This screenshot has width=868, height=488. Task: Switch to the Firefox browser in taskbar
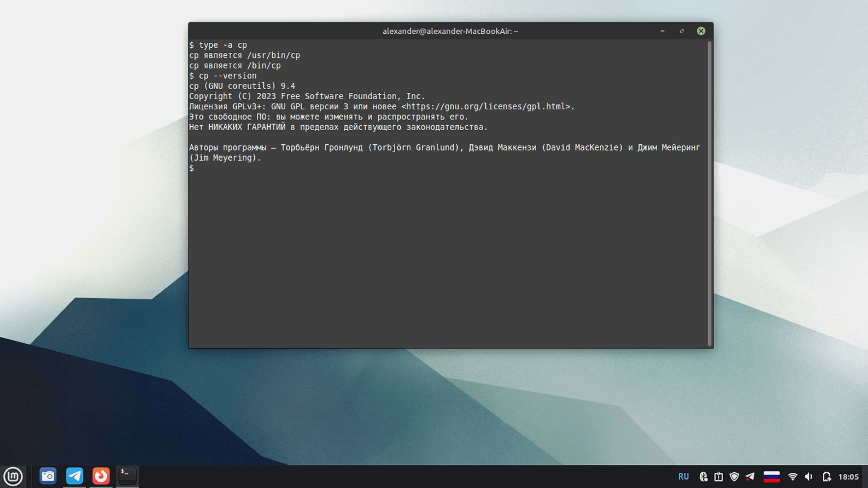point(101,476)
